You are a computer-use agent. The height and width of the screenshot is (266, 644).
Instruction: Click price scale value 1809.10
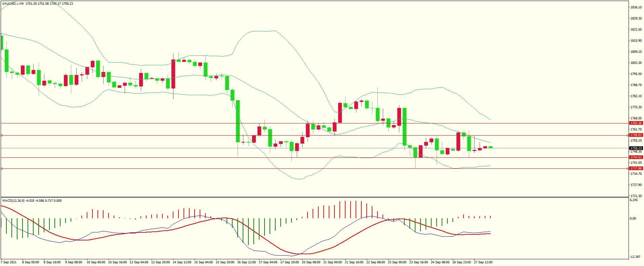pos(636,52)
